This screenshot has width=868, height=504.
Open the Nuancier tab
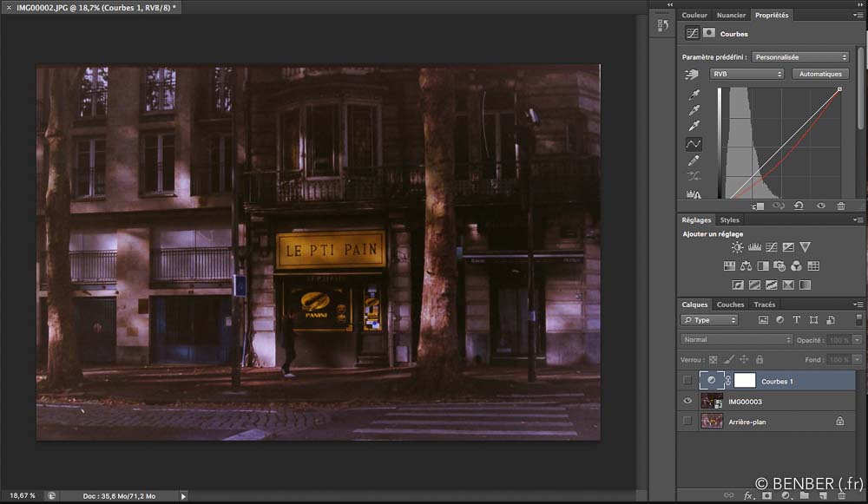tap(731, 15)
